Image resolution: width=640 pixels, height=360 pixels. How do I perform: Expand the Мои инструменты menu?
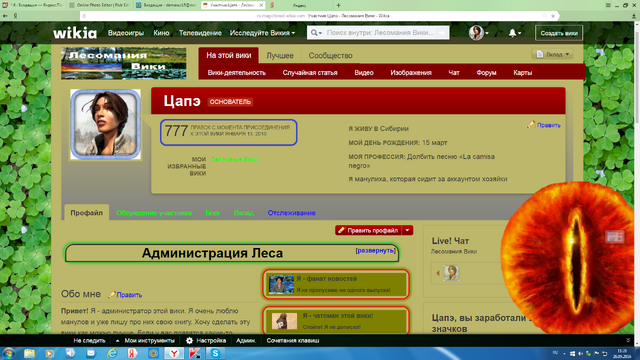(146, 340)
